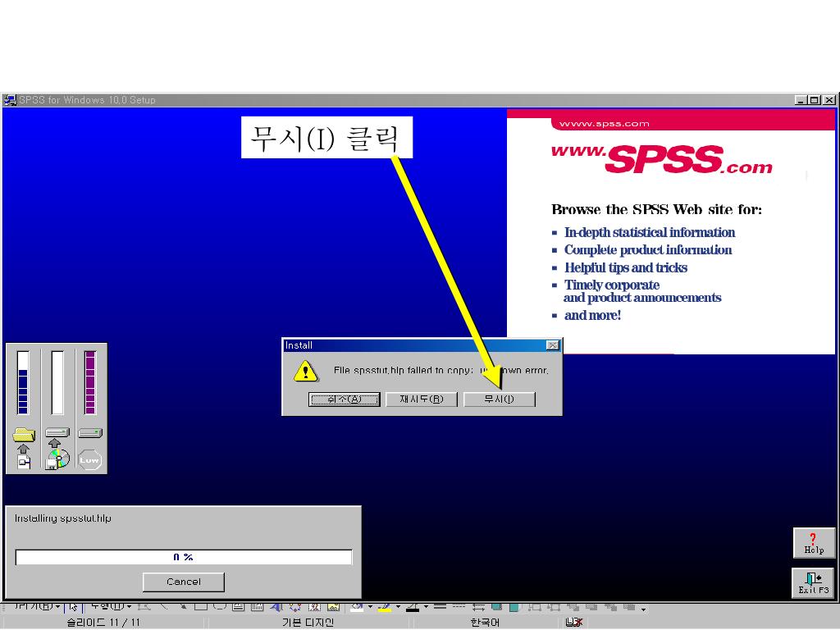Click the Line Style toolbar icon
This screenshot has width=840, height=630.
441,606
